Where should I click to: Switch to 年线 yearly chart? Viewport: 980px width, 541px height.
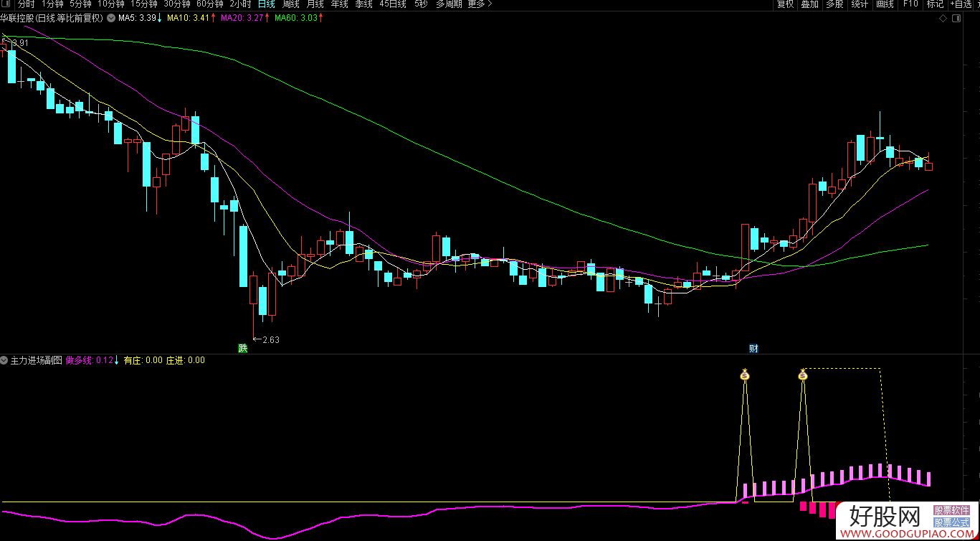point(339,4)
